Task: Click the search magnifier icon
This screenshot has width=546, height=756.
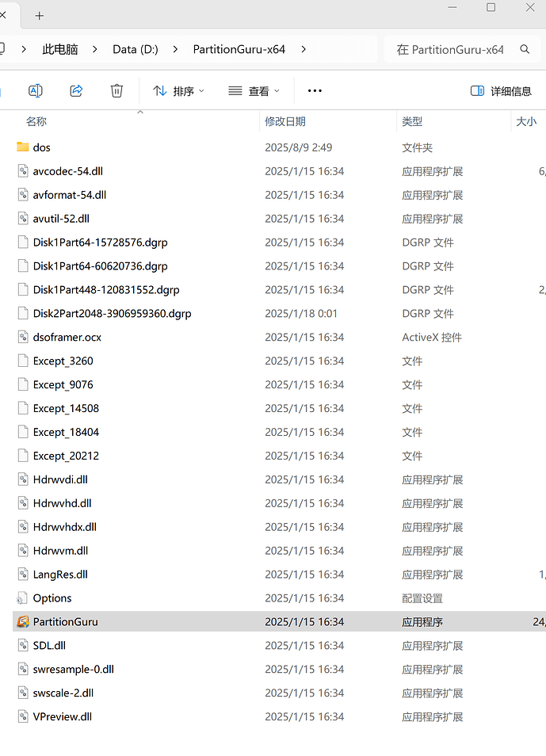Action: point(525,49)
